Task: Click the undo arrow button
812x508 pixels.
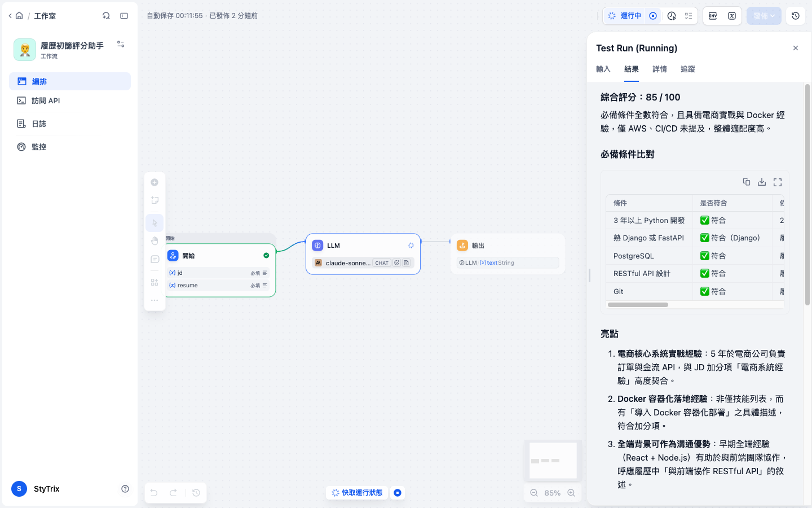Action: (x=154, y=493)
